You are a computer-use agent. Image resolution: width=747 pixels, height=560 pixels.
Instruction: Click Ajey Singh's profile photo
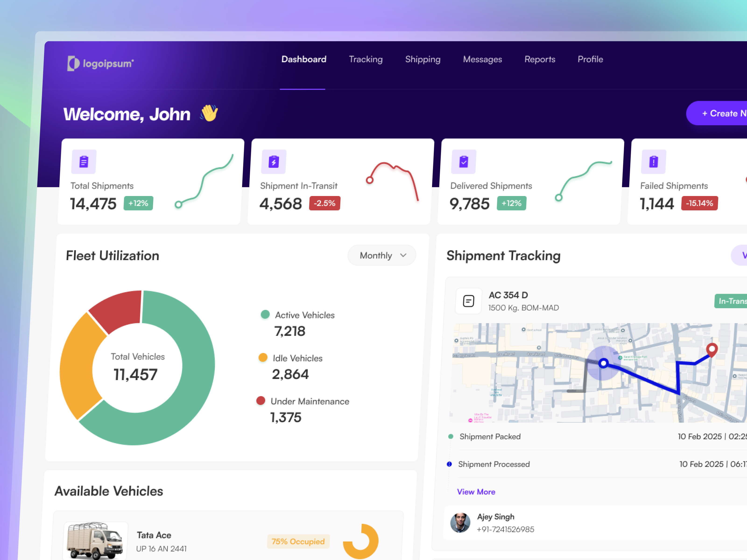point(460,522)
